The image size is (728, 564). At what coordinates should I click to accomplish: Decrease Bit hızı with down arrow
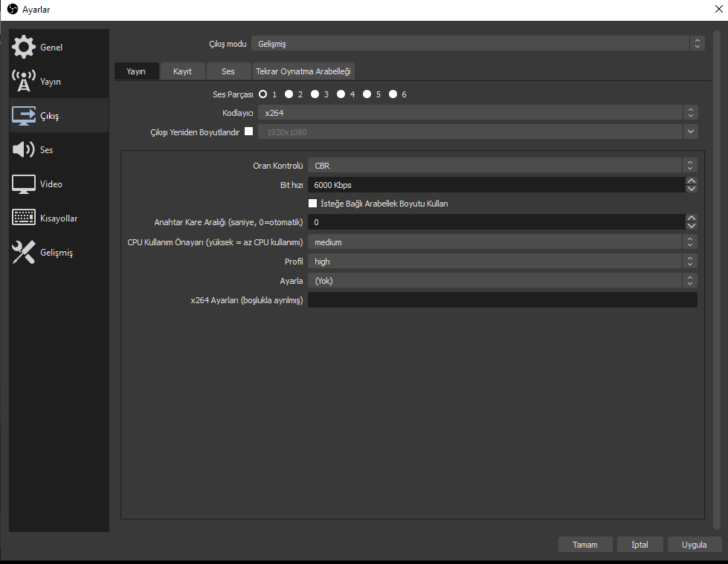[692, 189]
